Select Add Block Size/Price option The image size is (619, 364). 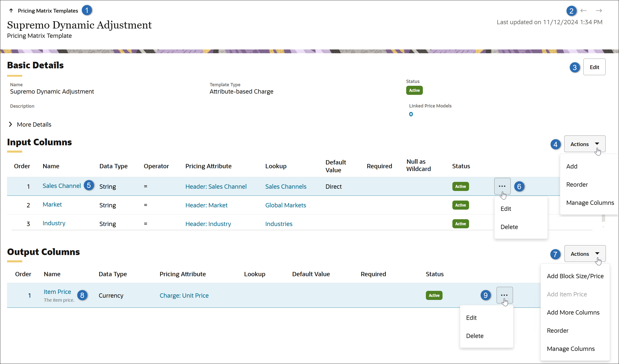point(575,276)
